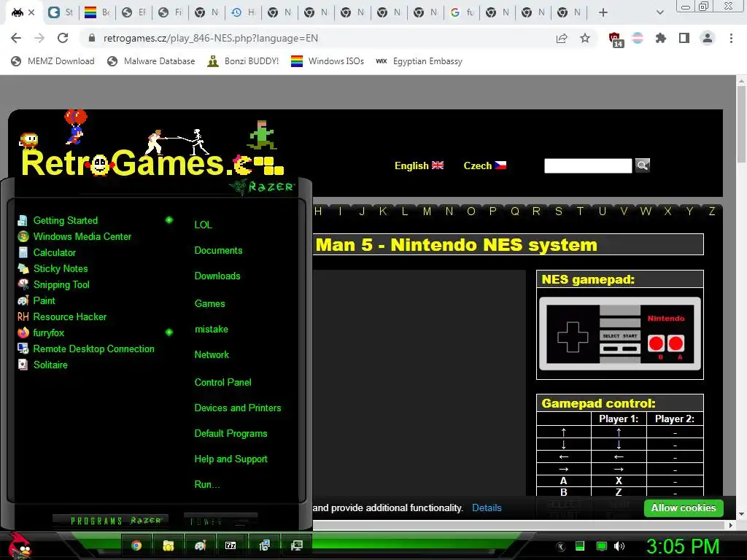Open the 7-Zip taskbar icon
Viewport: 747px width, 560px height.
[x=231, y=545]
